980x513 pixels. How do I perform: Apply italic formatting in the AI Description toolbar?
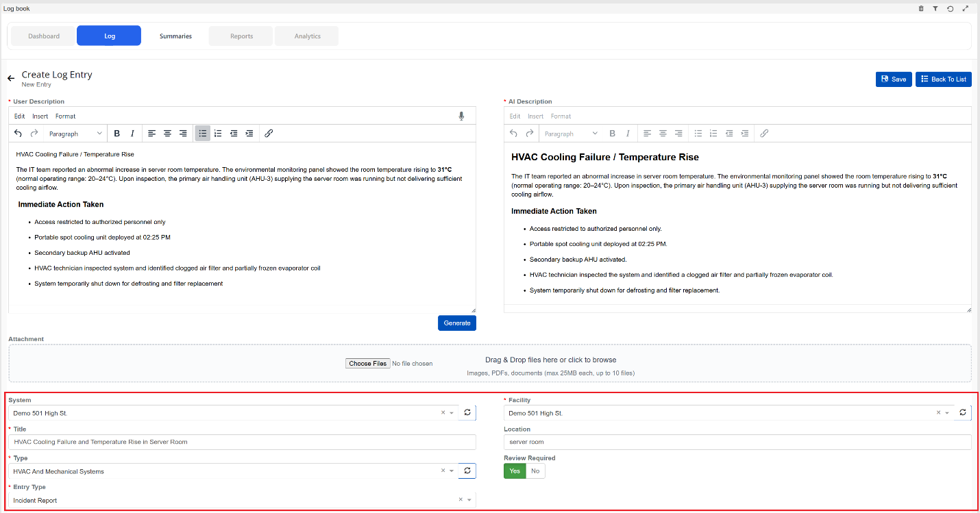click(x=628, y=133)
